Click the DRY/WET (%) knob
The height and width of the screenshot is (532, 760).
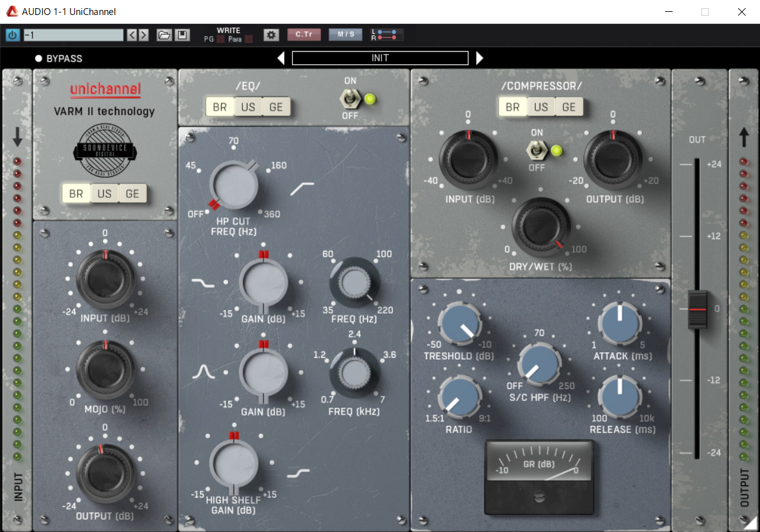541,227
